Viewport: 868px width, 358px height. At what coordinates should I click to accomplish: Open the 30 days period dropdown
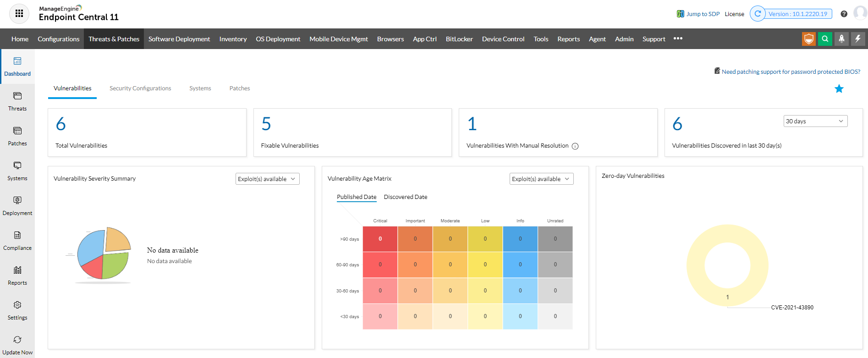click(x=815, y=121)
